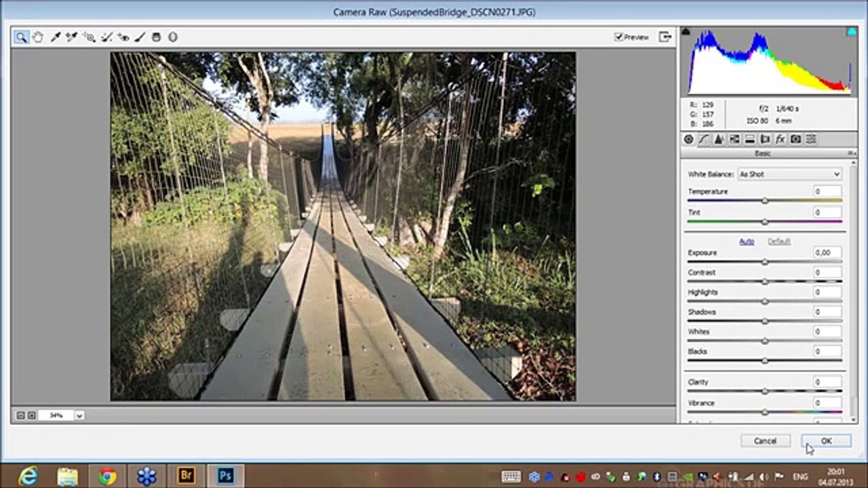
Task: Open Internet Explorer from the taskbar
Action: (28, 476)
